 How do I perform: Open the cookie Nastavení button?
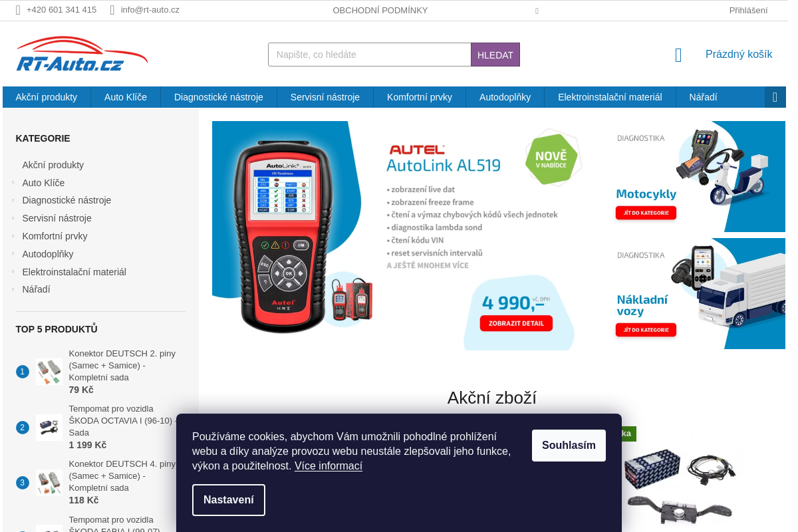(x=229, y=500)
